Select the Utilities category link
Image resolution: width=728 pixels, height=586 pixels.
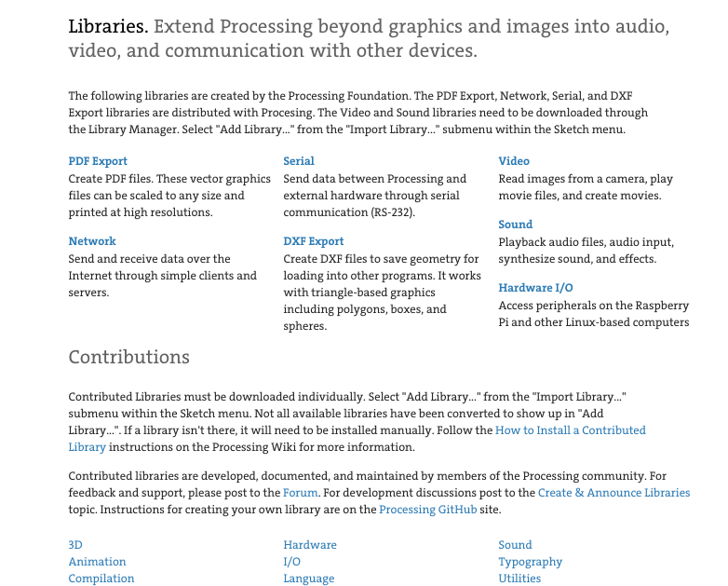point(519,579)
